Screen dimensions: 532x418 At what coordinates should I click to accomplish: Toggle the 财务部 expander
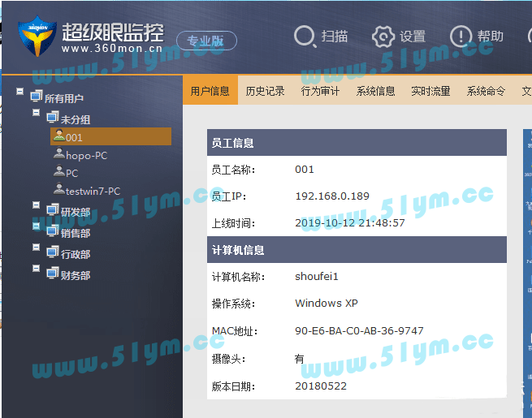[x=36, y=268]
